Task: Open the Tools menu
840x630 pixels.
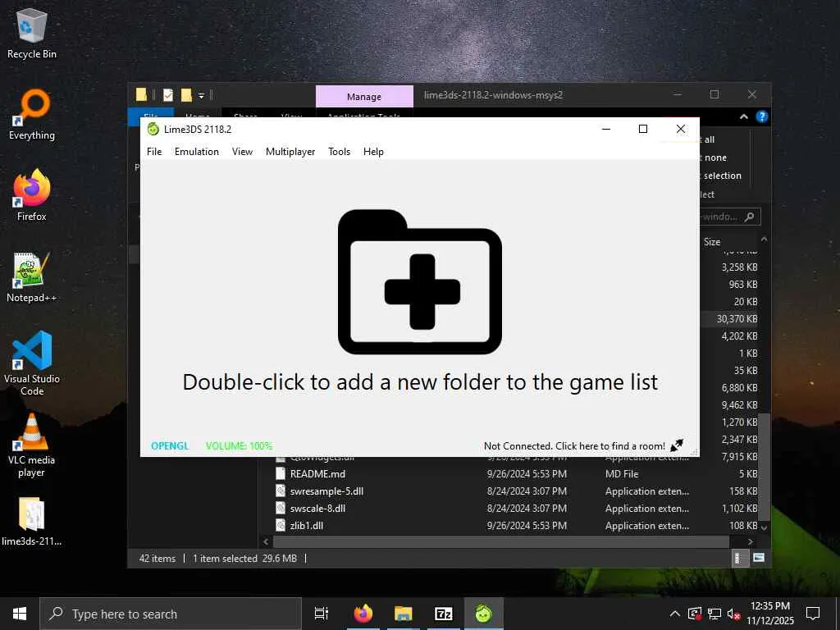Action: click(339, 152)
